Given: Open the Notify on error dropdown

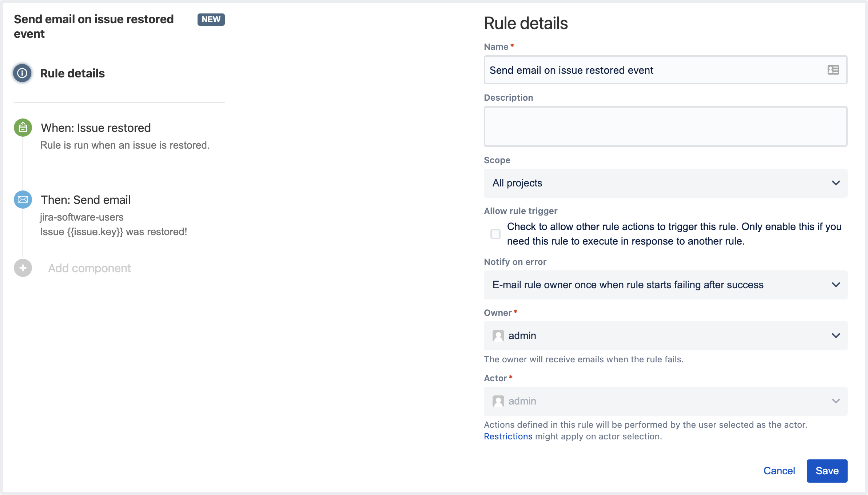Looking at the screenshot, I should (665, 285).
